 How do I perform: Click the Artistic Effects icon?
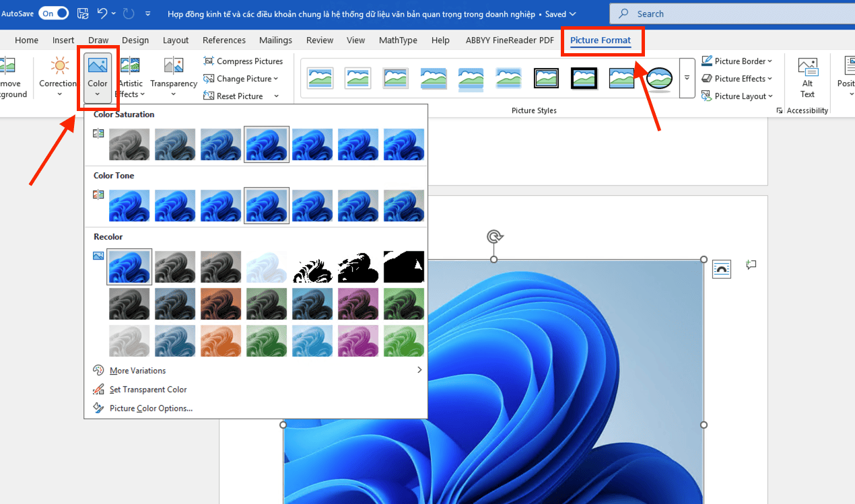[x=130, y=66]
